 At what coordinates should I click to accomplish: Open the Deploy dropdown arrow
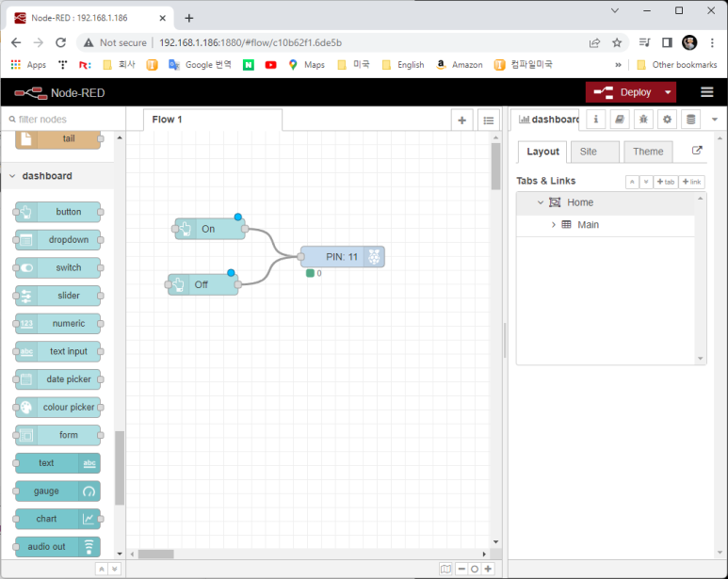pos(668,92)
